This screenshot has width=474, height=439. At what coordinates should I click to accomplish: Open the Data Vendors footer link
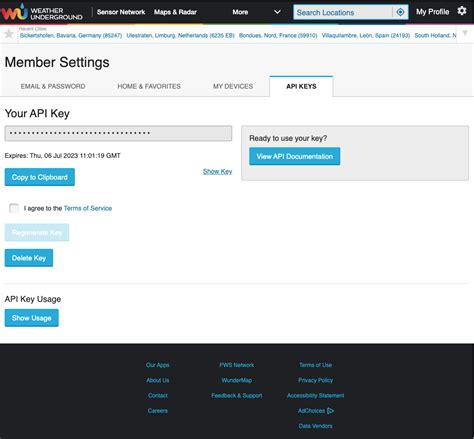(x=315, y=426)
